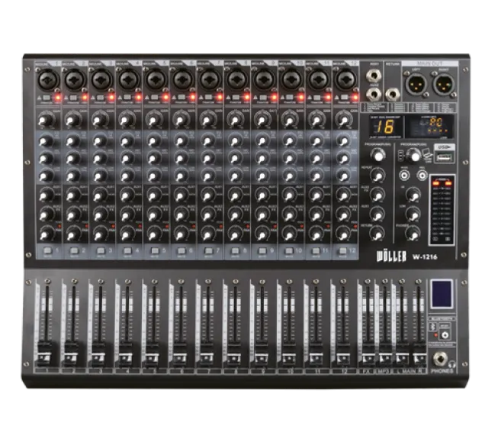Click the master LOW knob below the HI knob
The height and width of the screenshot is (448, 498).
coord(413,214)
